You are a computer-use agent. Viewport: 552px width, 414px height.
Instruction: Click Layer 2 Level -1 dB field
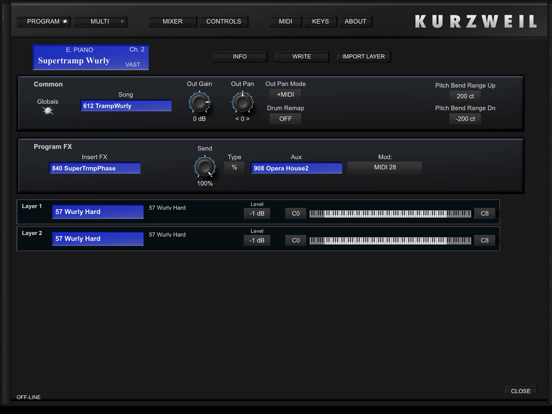coord(257,240)
